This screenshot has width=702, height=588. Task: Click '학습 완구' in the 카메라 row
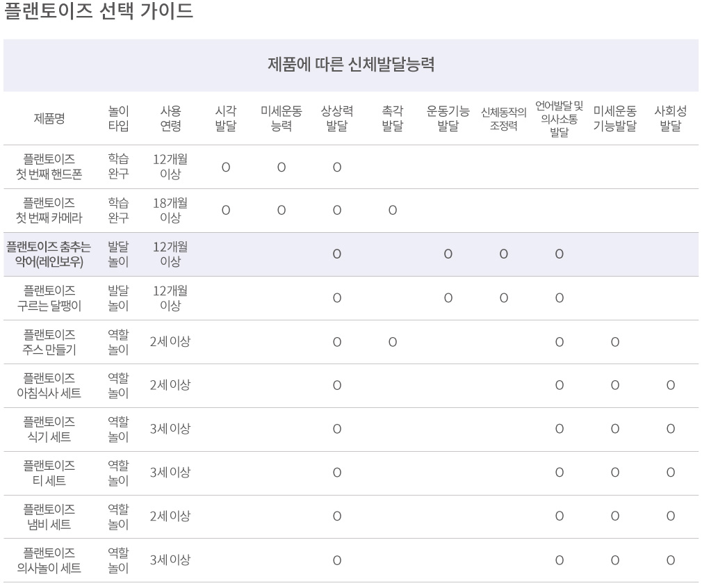119,210
